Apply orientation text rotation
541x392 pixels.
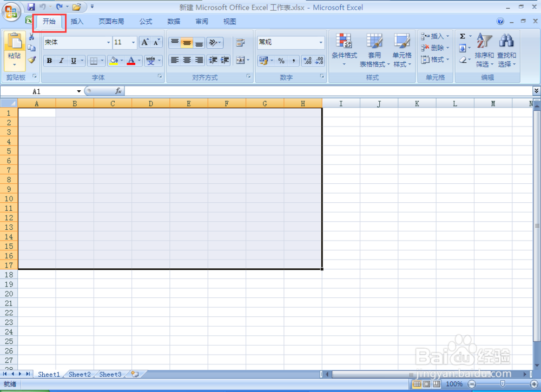(x=215, y=43)
